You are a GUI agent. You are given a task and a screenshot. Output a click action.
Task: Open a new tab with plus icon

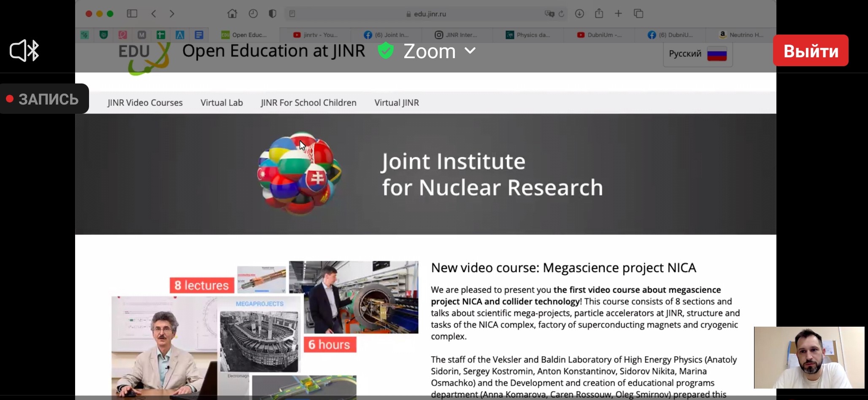click(x=618, y=14)
